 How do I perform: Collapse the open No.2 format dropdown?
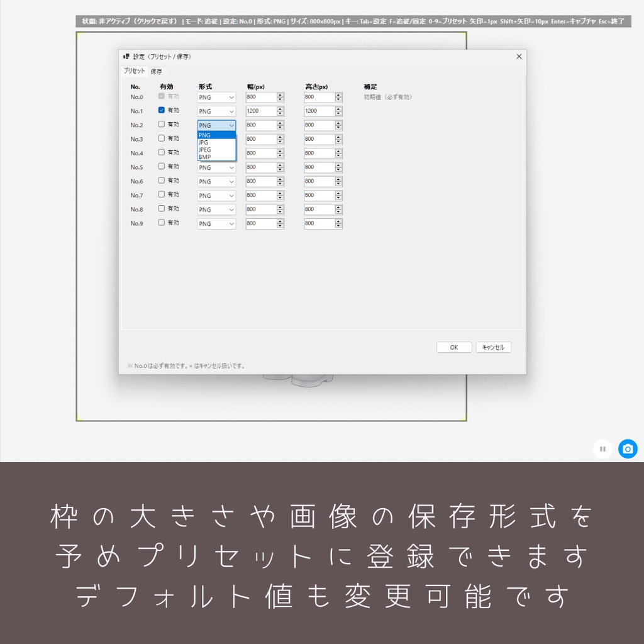(216, 125)
